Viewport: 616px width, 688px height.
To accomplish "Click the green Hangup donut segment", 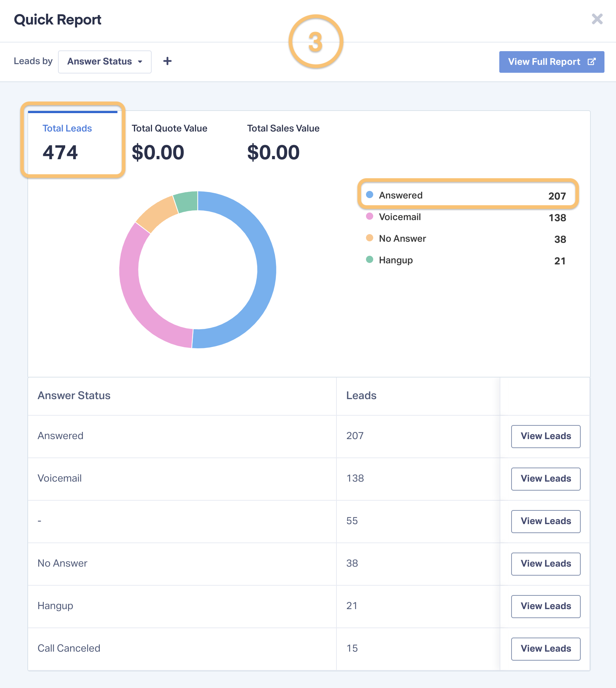I will 186,201.
